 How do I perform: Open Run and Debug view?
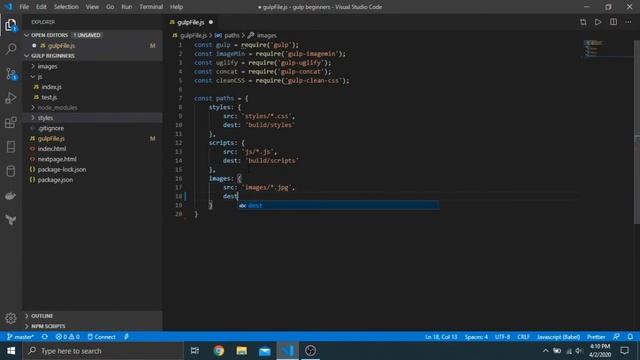point(11,98)
